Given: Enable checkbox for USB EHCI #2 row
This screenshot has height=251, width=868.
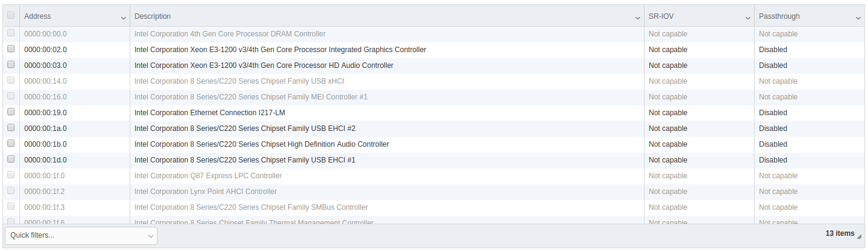Looking at the screenshot, I should pos(10,127).
